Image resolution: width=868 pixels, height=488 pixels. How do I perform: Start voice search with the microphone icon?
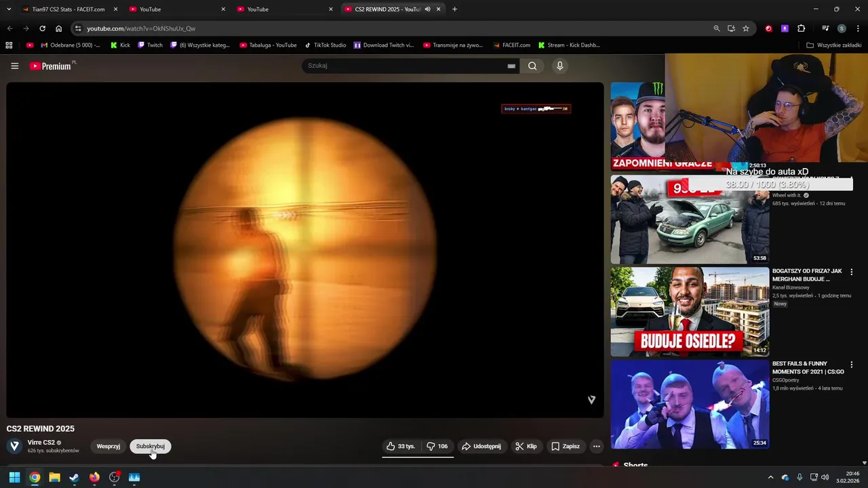point(559,66)
